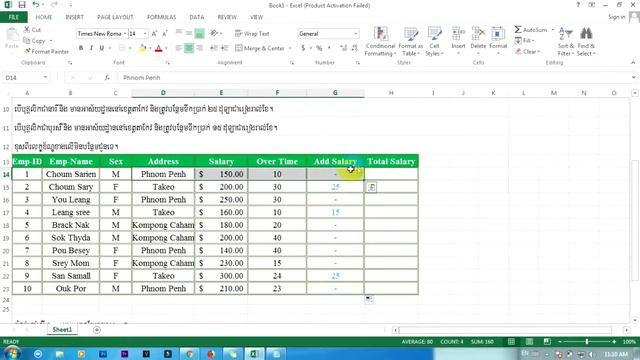Screen dimensions: 640x360
Task: Click the Decrease Font Size icon
Action: [x=165, y=34]
